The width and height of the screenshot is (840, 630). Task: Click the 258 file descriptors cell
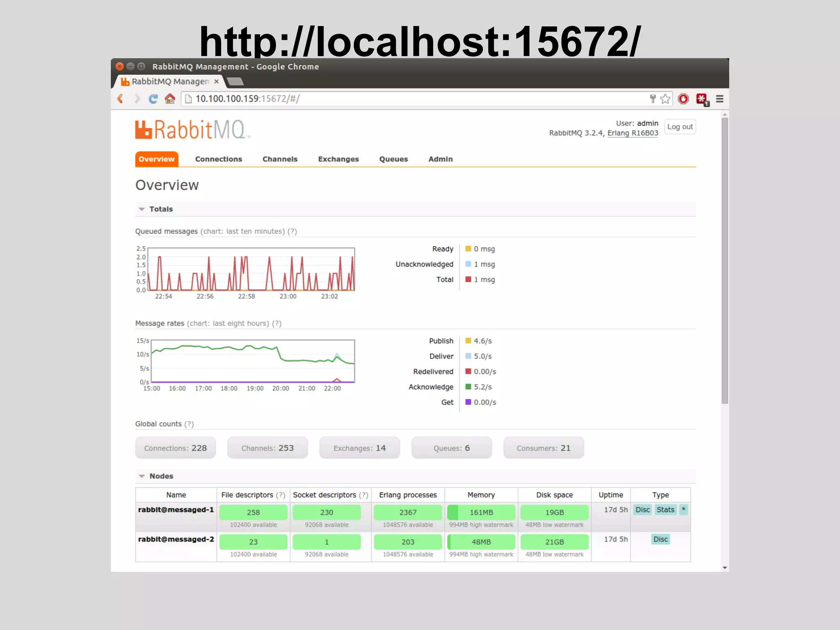click(x=253, y=513)
